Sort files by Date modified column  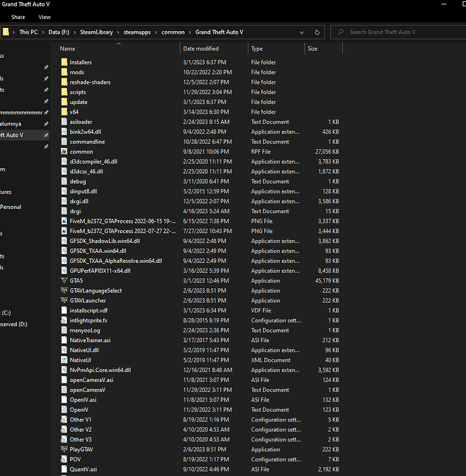click(x=201, y=48)
